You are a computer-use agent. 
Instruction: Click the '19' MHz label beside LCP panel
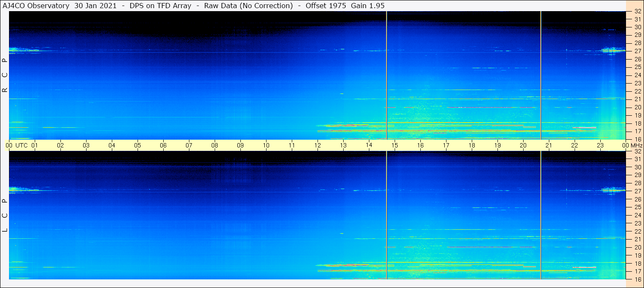coord(638,255)
